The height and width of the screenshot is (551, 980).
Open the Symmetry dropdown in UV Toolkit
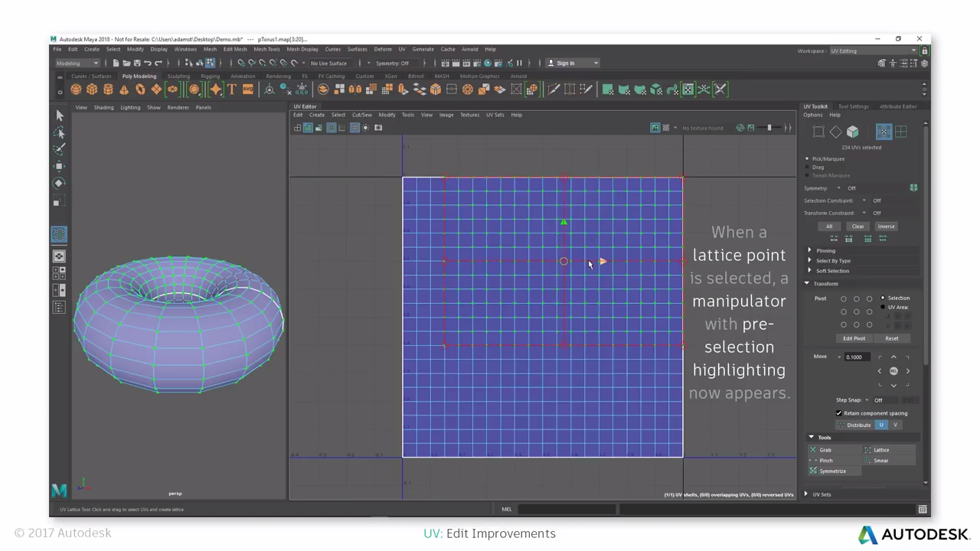point(839,188)
